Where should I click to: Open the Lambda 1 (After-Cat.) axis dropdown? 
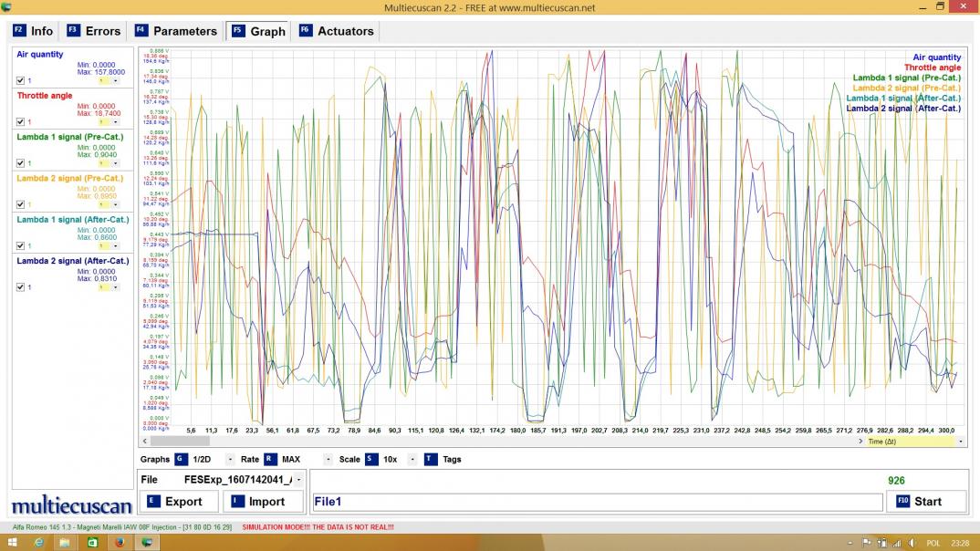[x=115, y=245]
